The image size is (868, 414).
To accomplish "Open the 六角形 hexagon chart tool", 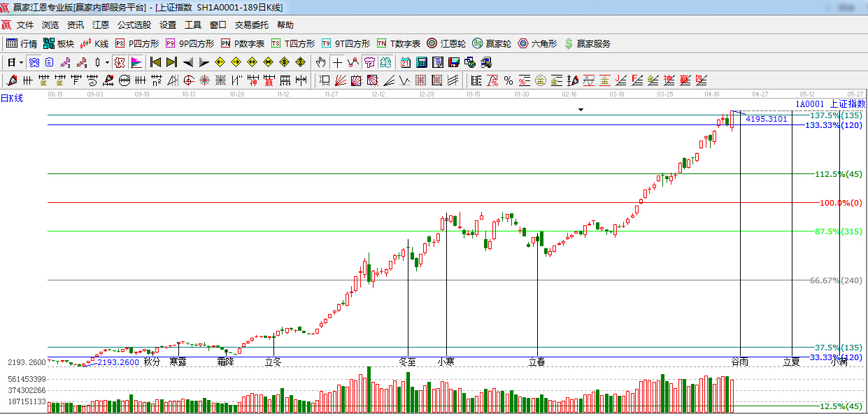I will click(537, 43).
